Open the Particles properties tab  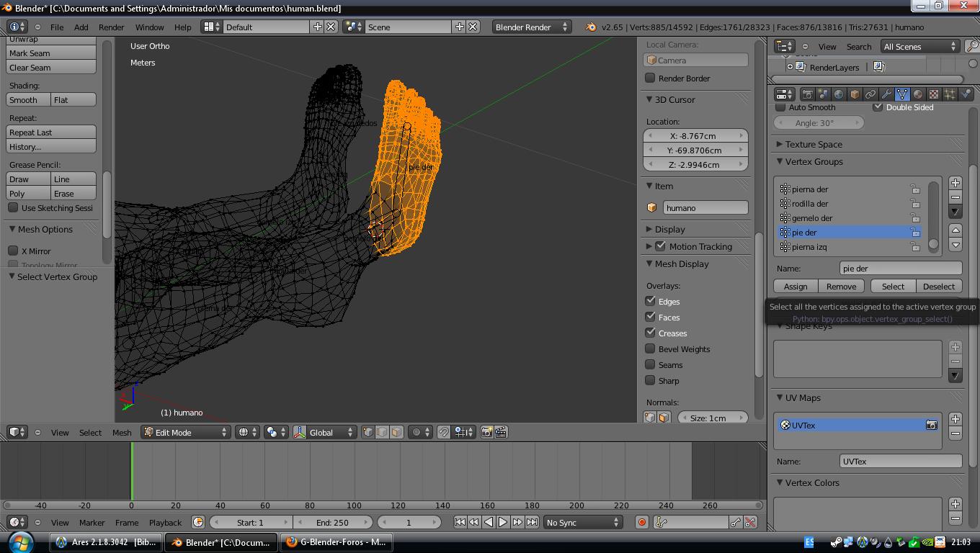click(950, 94)
